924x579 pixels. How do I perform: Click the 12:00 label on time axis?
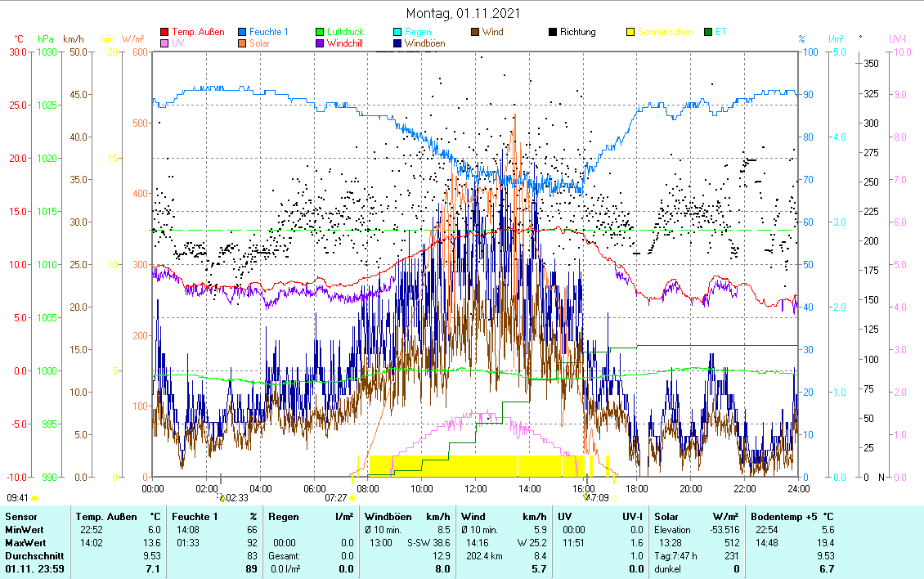[475, 488]
